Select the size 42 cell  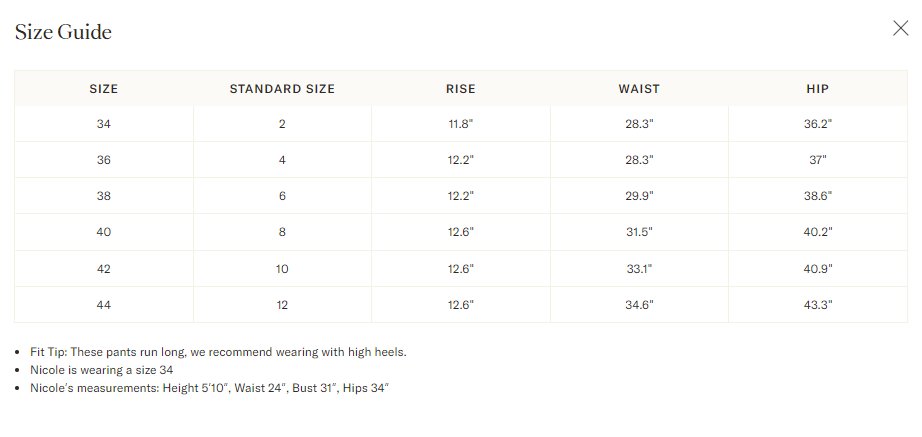103,269
